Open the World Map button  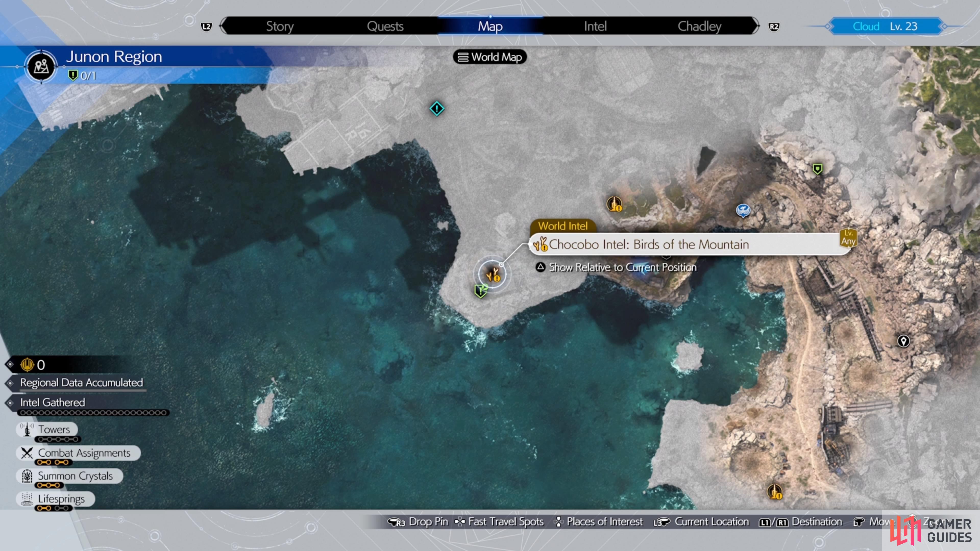click(490, 57)
